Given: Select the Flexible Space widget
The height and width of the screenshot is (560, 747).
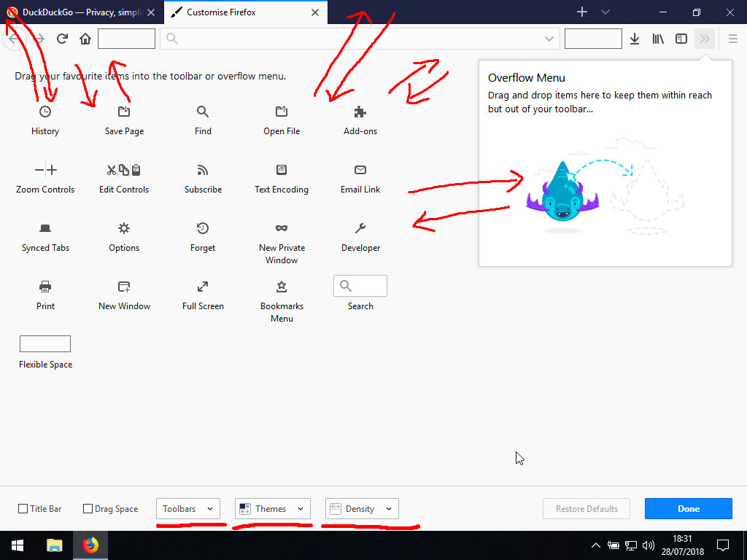Looking at the screenshot, I should coord(45,344).
